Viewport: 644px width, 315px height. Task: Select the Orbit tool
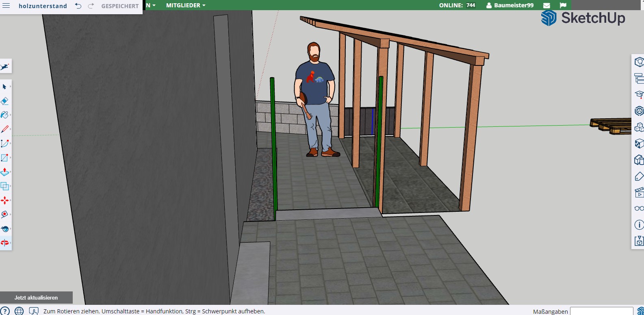[5, 243]
